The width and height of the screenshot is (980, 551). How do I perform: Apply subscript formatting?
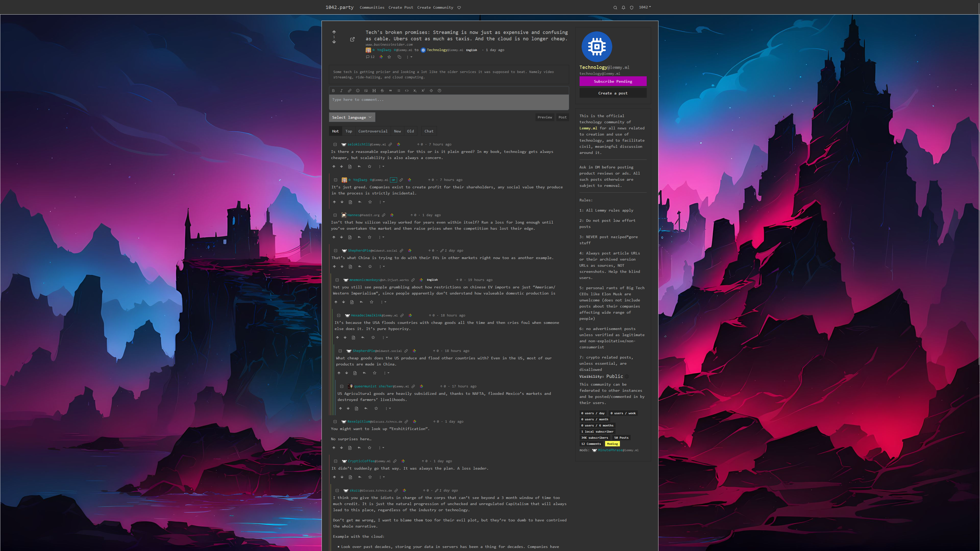click(415, 91)
